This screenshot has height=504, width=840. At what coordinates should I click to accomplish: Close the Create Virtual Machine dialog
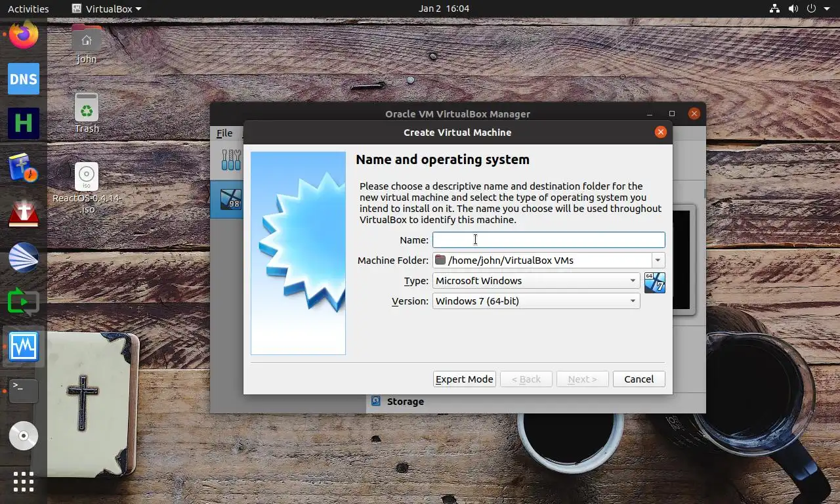(x=661, y=132)
